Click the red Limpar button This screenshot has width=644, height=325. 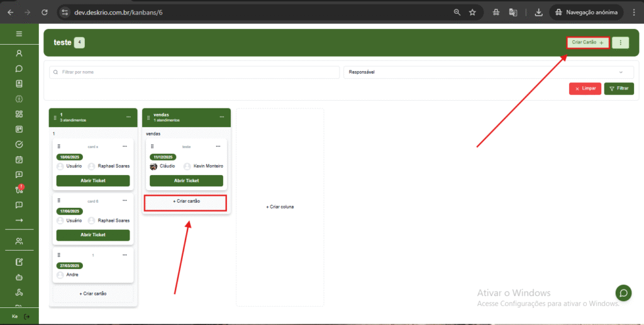pos(585,88)
